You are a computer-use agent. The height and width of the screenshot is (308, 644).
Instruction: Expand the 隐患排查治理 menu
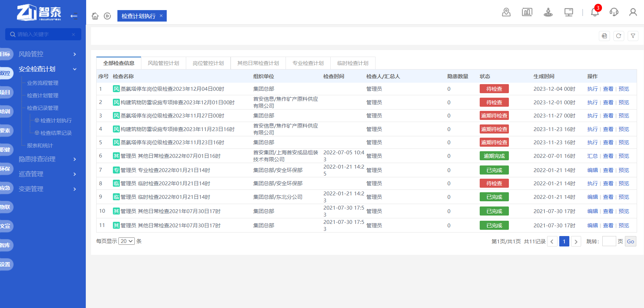tap(48, 159)
